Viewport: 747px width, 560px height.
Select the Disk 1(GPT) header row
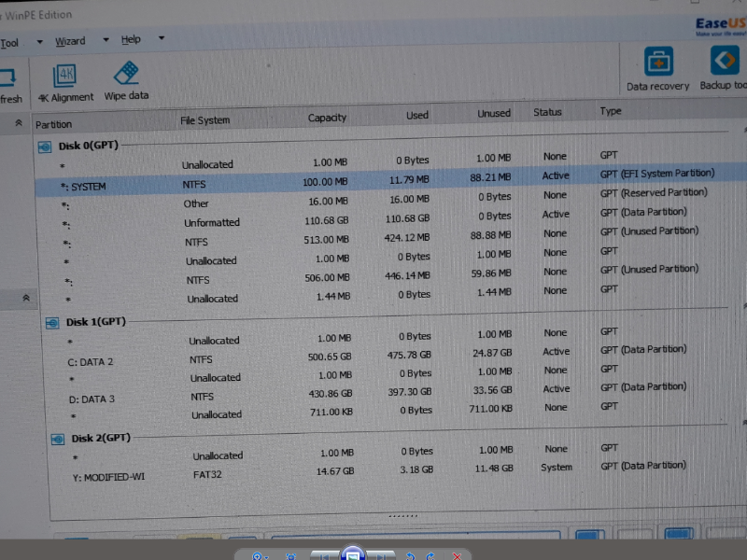coord(96,322)
